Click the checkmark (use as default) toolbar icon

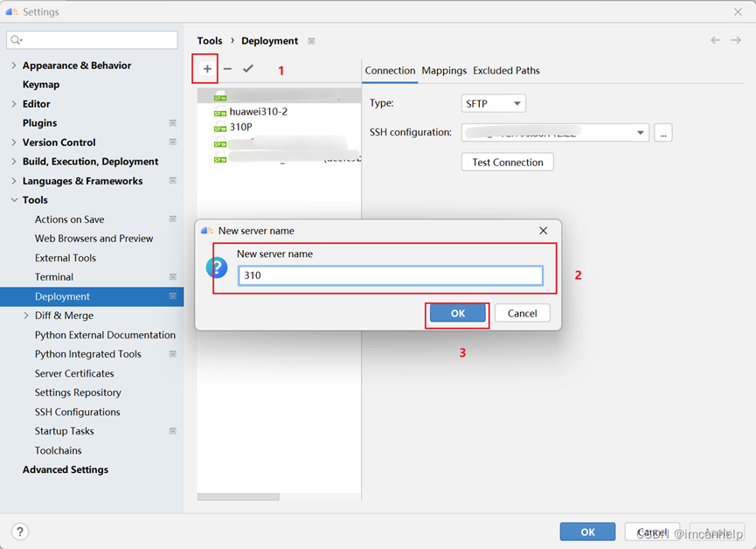tap(247, 68)
